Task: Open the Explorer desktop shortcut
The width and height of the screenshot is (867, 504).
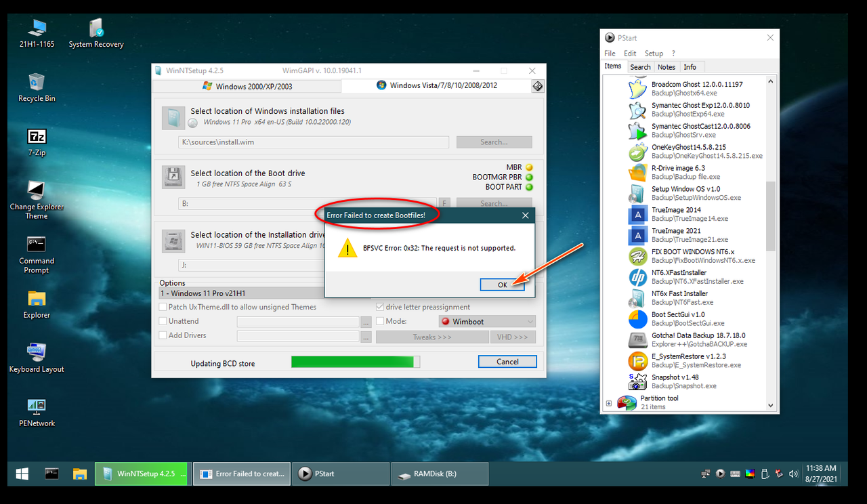Action: click(x=37, y=304)
